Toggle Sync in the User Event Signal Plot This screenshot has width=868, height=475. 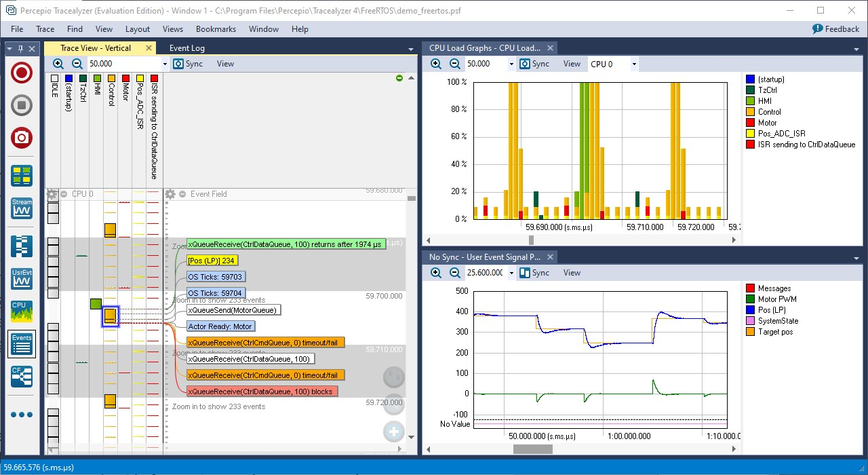(534, 273)
